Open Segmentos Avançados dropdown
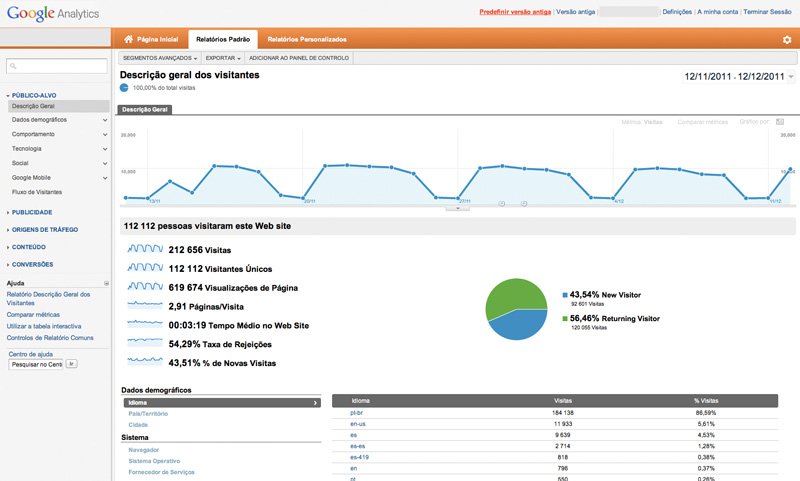 [x=158, y=58]
